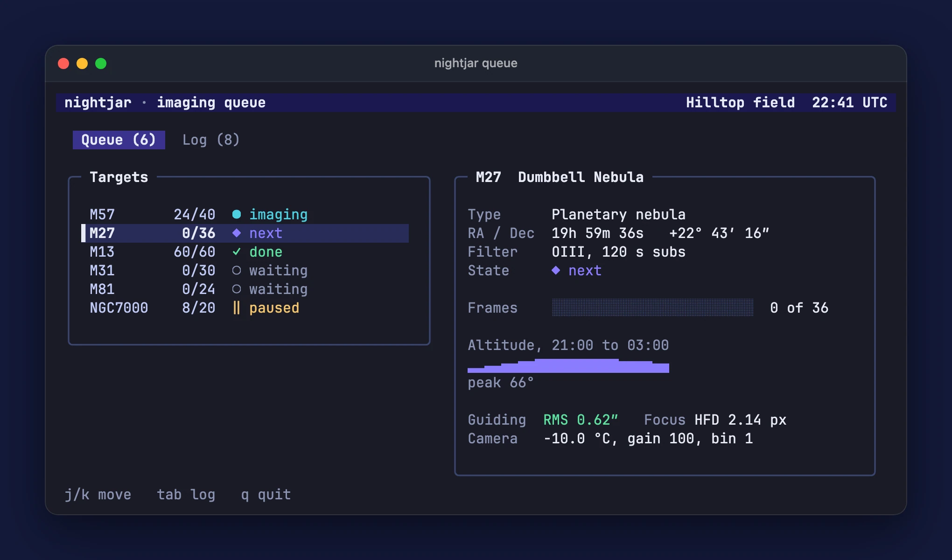Click the yellow pause icon for NGC7000

click(237, 308)
